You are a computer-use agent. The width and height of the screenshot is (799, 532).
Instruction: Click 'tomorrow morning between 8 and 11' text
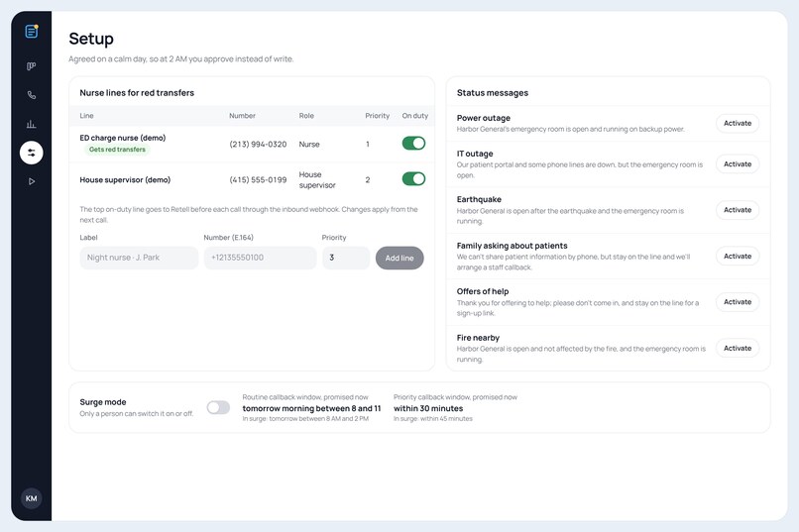click(x=311, y=408)
